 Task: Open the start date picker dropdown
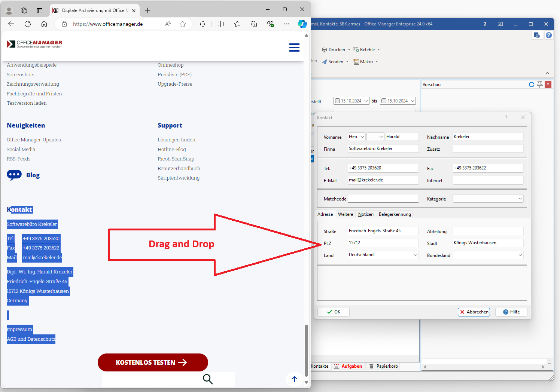point(366,101)
